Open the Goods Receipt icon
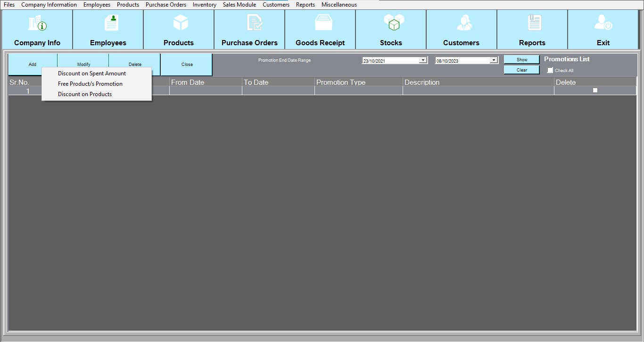Screen dimensions: 644x342 click(x=323, y=23)
